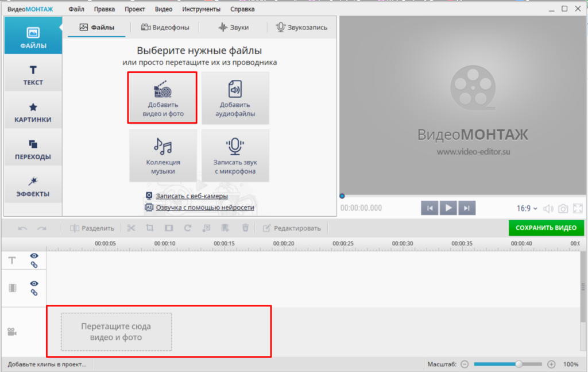
Task: Click the overlay track film icon
Action: [13, 288]
